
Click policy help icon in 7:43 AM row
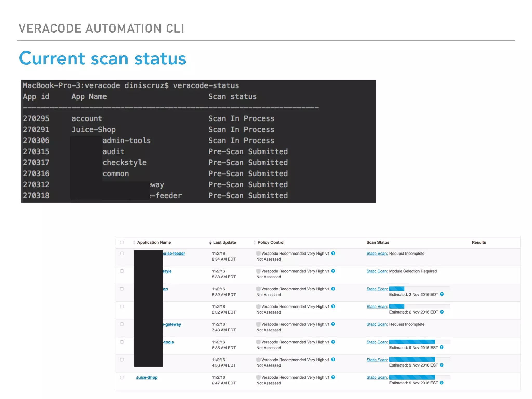333,324
